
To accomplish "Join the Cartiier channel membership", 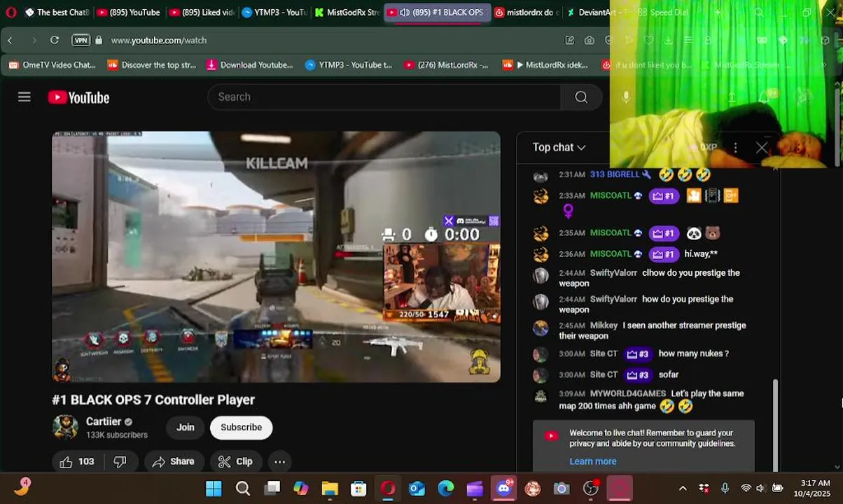I will [186, 427].
